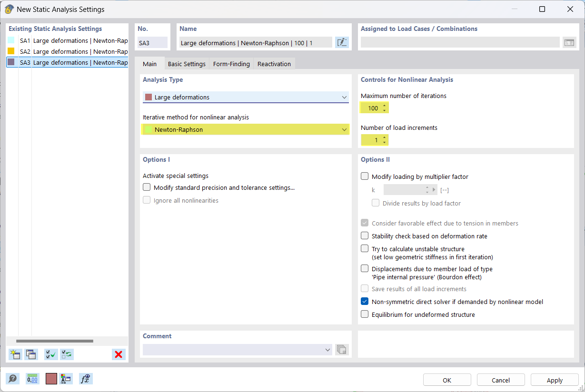The image size is (585, 392).
Task: Copy the selected analysis setting
Action: 30,354
